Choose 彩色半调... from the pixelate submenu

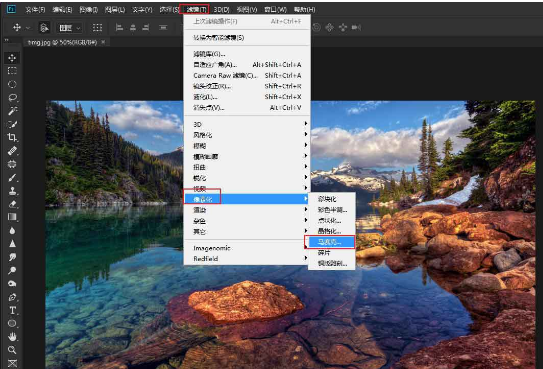click(332, 210)
